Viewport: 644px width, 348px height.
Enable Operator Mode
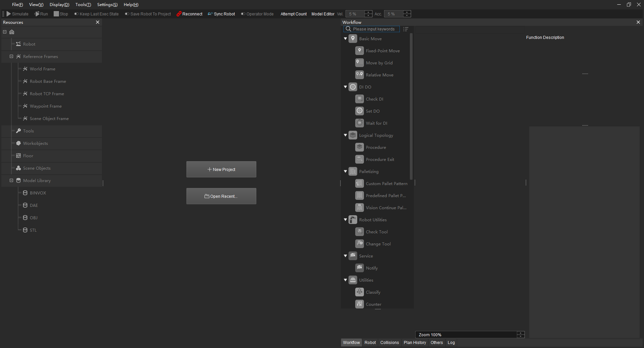[x=257, y=14]
